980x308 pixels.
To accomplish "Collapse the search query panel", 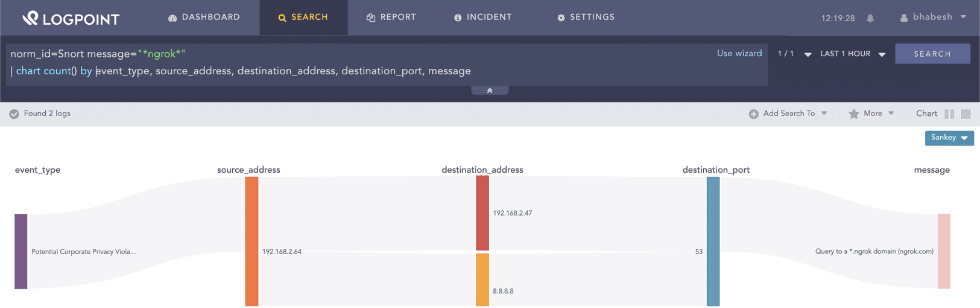I will click(490, 91).
